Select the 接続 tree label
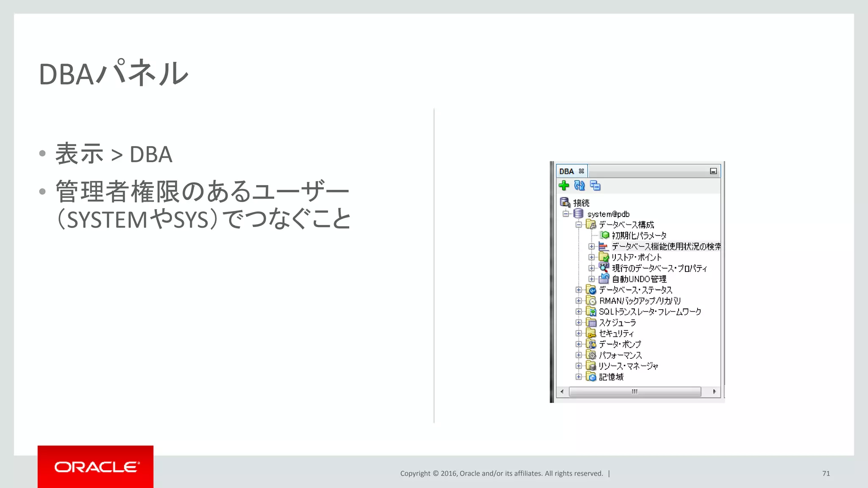868x488 pixels. click(581, 203)
